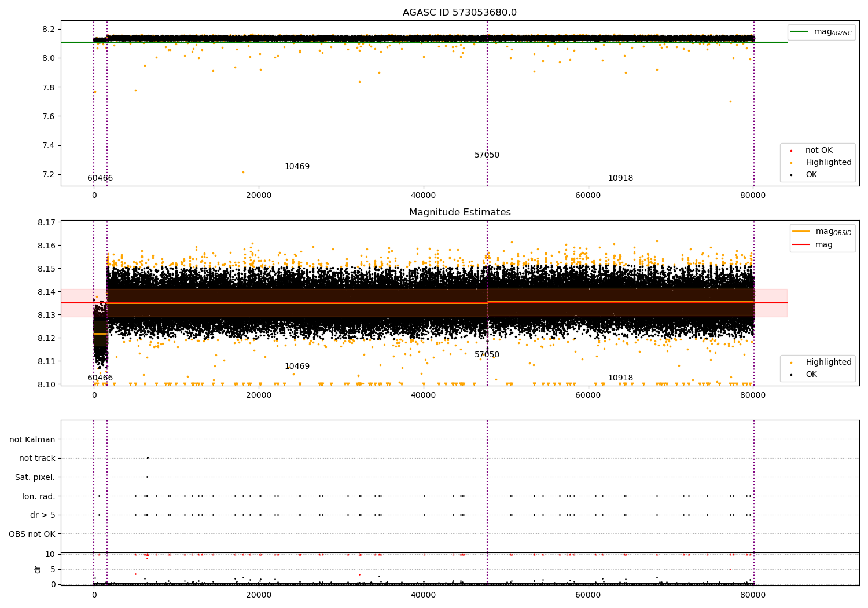Click the 8.11 y-axis tick label

46,361
